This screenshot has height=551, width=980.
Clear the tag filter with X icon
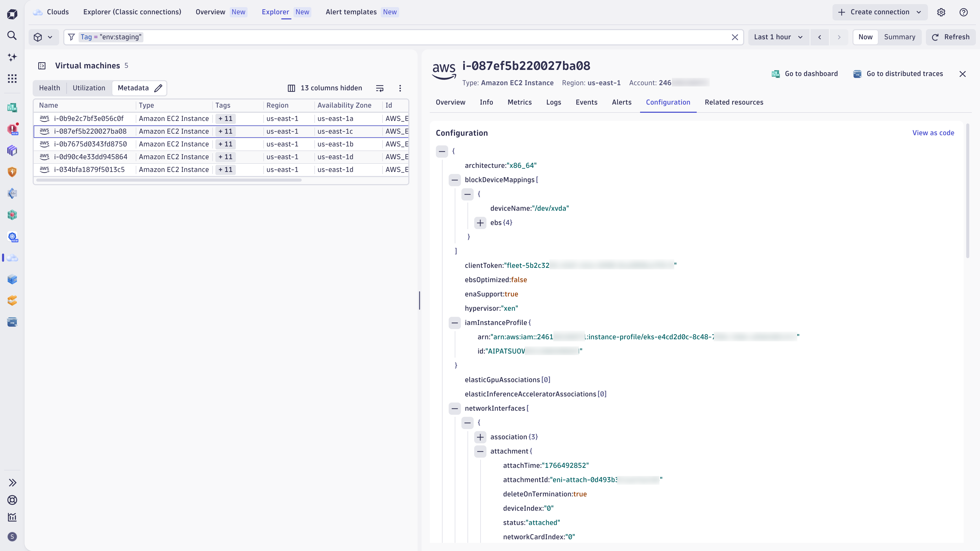click(x=735, y=37)
